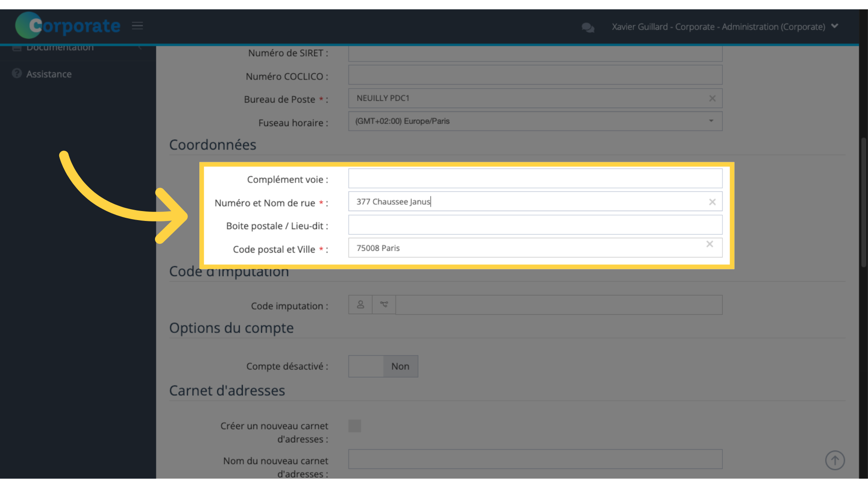The width and height of the screenshot is (868, 488).
Task: Expand the Xavier Guillard user menu
Action: pyautogui.click(x=835, y=26)
